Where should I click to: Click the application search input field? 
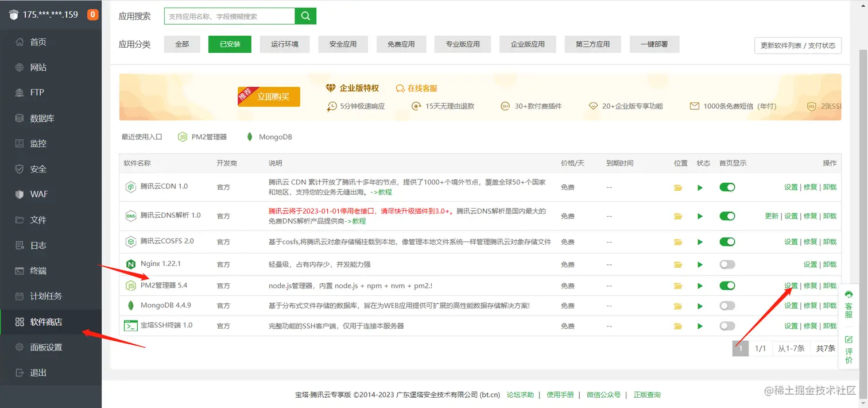230,16
